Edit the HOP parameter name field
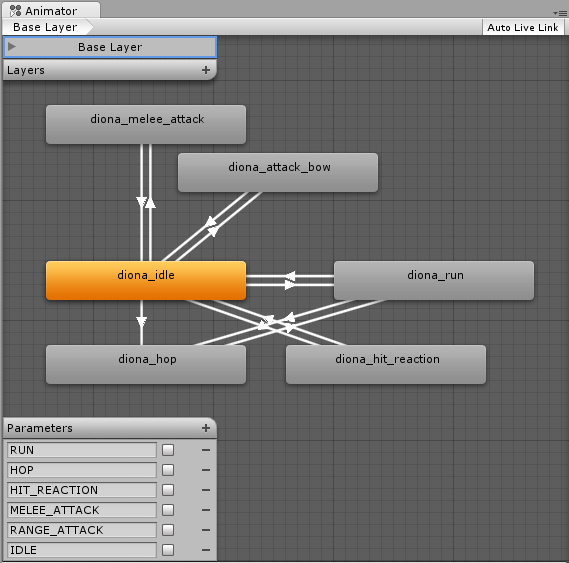The height and width of the screenshot is (563, 569). [82, 470]
